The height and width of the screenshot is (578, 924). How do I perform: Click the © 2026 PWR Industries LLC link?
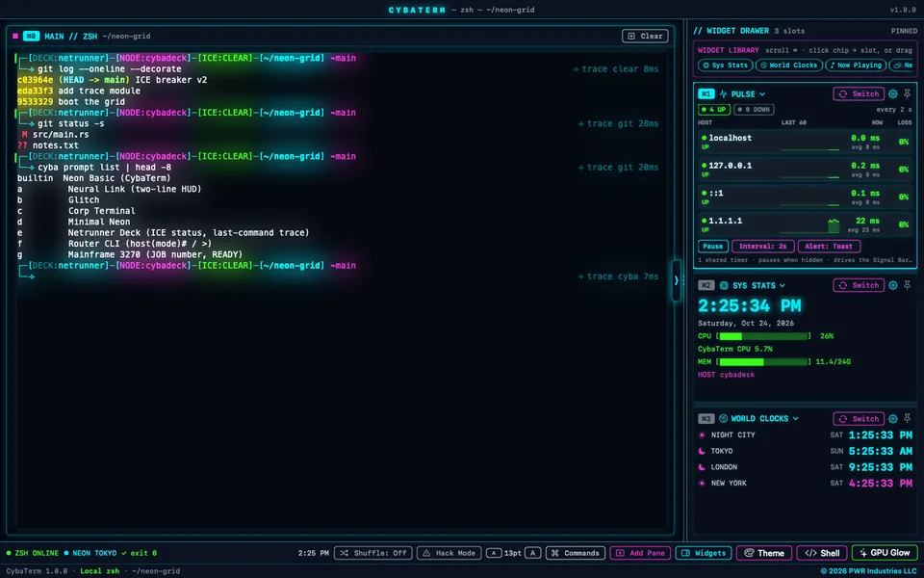[x=868, y=571]
